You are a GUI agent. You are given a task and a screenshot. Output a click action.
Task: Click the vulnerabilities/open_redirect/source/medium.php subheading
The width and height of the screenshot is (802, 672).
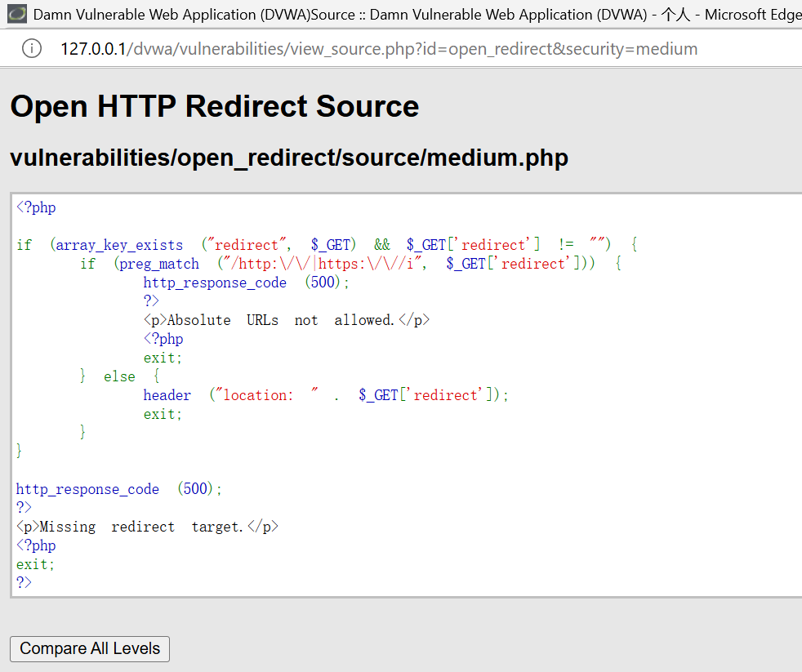289,158
